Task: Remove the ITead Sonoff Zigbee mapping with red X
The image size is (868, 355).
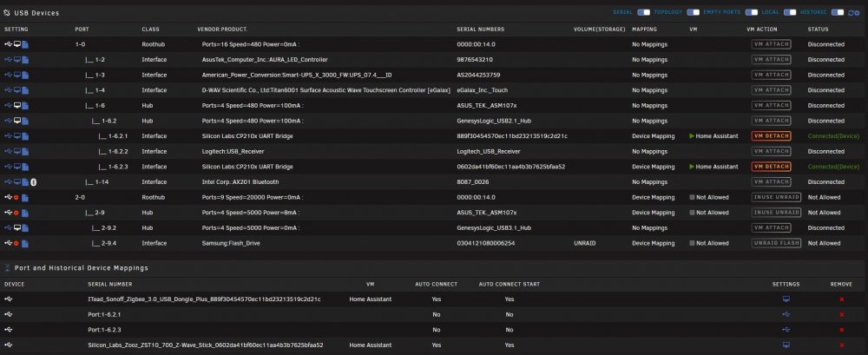Action: click(841, 299)
